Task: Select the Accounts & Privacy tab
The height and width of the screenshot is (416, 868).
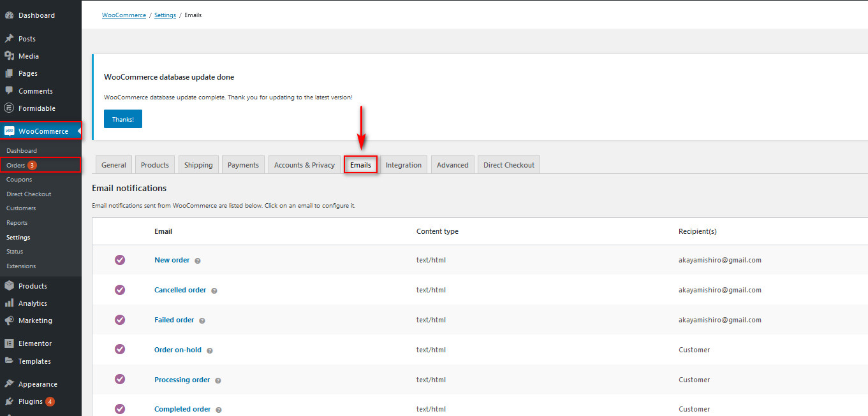Action: [x=304, y=165]
